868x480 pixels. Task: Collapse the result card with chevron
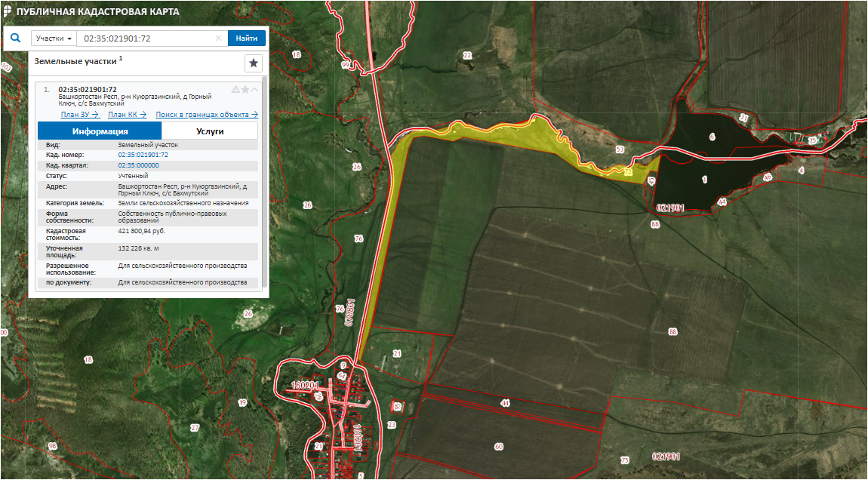(255, 89)
